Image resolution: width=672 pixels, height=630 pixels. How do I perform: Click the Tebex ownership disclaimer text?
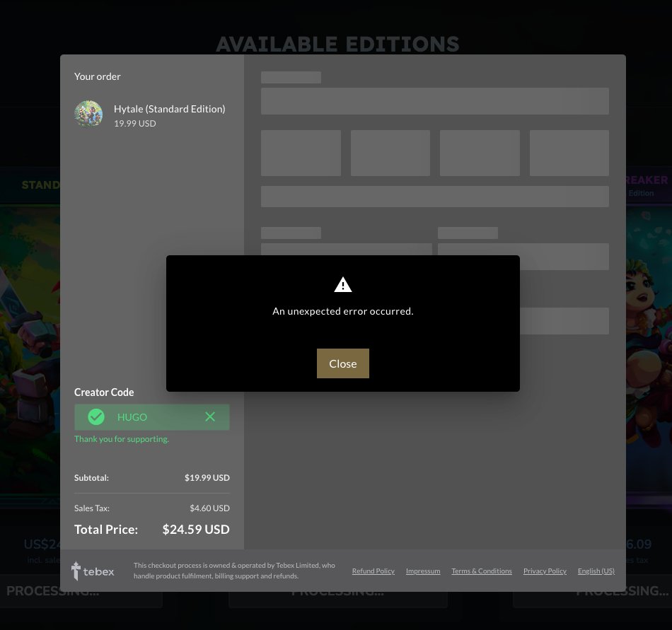(x=234, y=571)
